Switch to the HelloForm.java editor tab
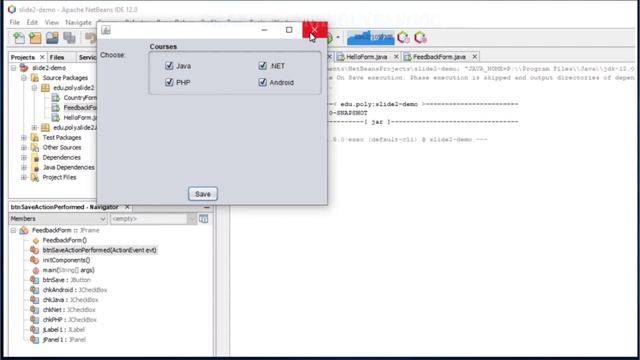The width and height of the screenshot is (640, 360). [367, 57]
